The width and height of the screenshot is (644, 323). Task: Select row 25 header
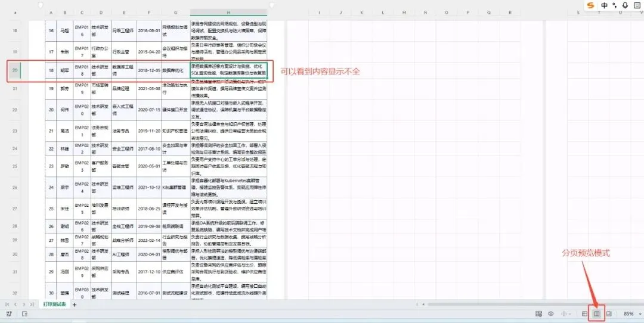click(x=15, y=166)
